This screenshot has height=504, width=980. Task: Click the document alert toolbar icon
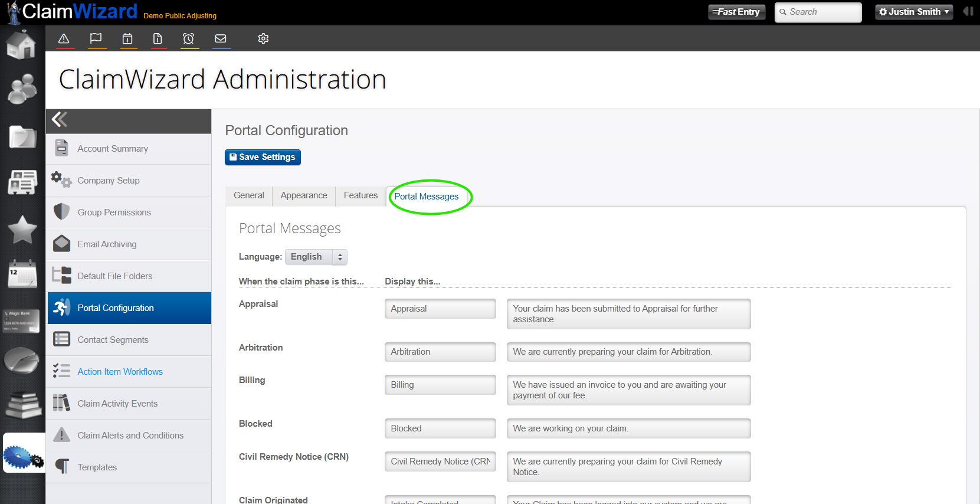[158, 39]
